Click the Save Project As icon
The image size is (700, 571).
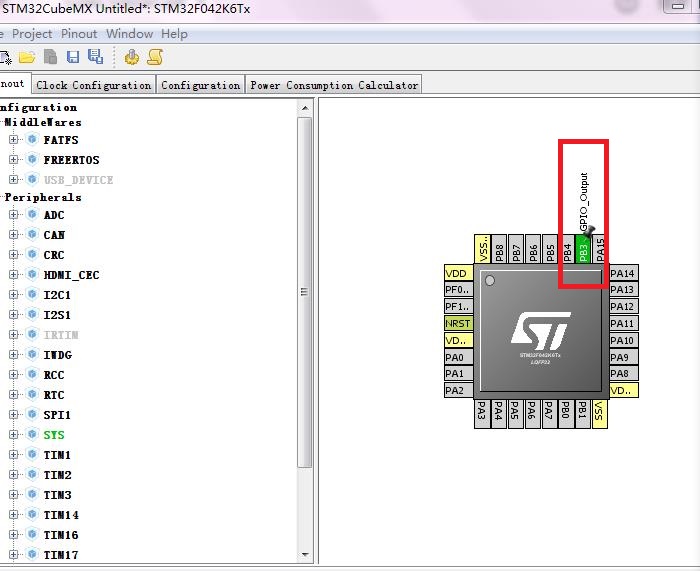(95, 57)
